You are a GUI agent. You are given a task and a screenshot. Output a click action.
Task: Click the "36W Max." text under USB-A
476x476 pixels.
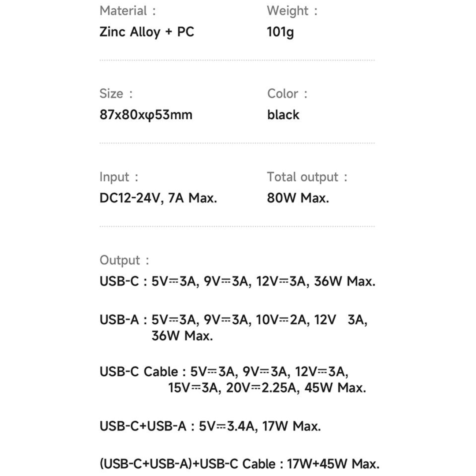point(182,336)
